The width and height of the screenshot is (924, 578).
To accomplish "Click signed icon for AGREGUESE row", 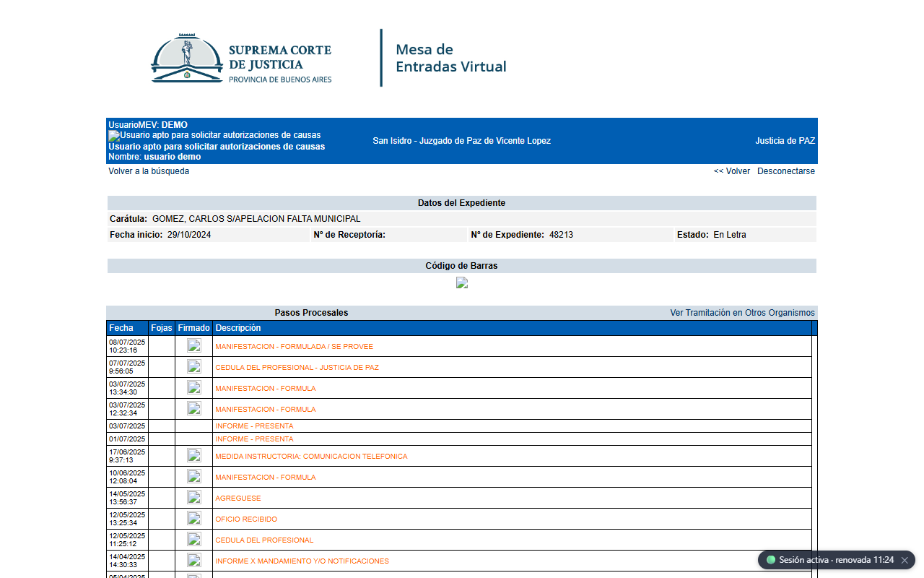I will point(194,498).
